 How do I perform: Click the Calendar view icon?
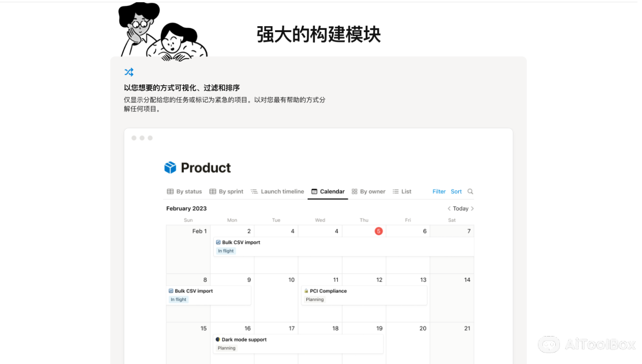point(314,191)
